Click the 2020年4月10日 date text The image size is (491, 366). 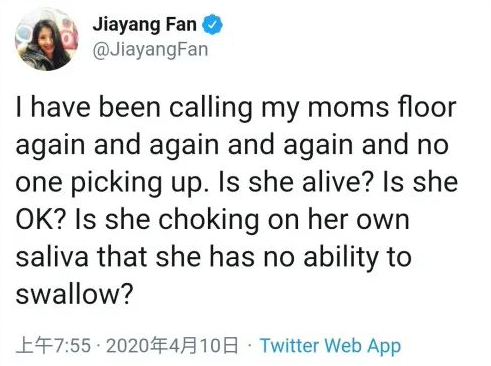coord(172,346)
